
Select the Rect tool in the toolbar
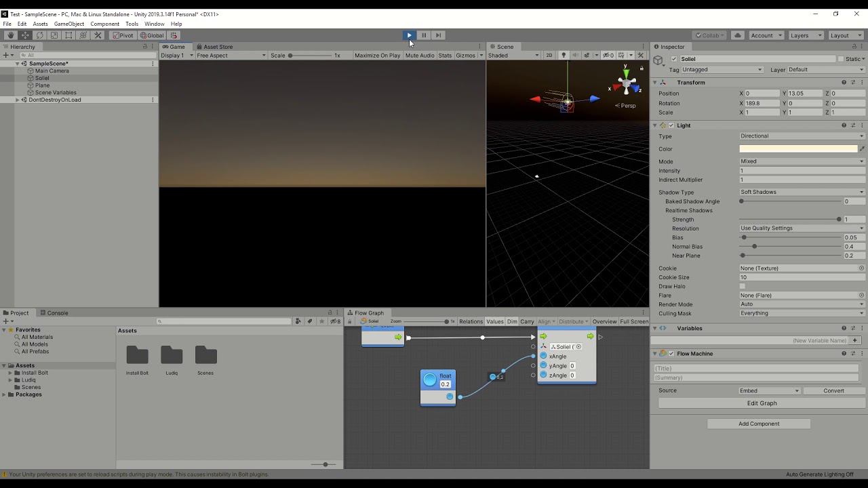point(68,35)
